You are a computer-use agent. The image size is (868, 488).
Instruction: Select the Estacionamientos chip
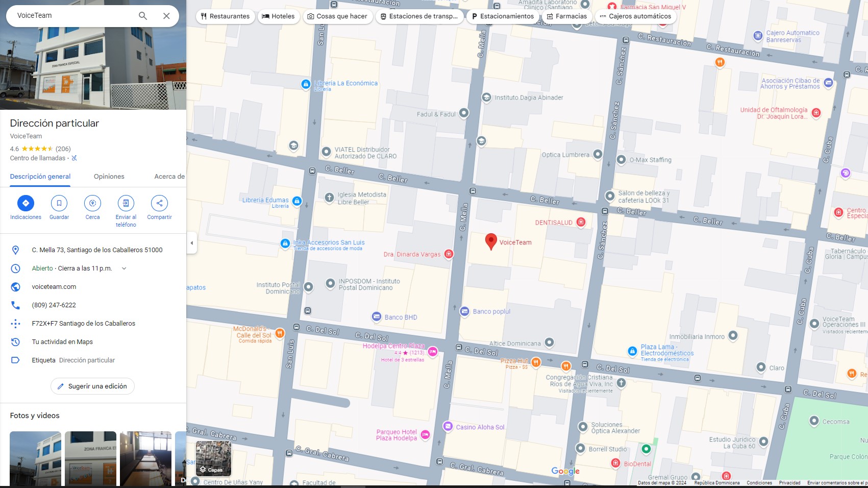(x=503, y=16)
